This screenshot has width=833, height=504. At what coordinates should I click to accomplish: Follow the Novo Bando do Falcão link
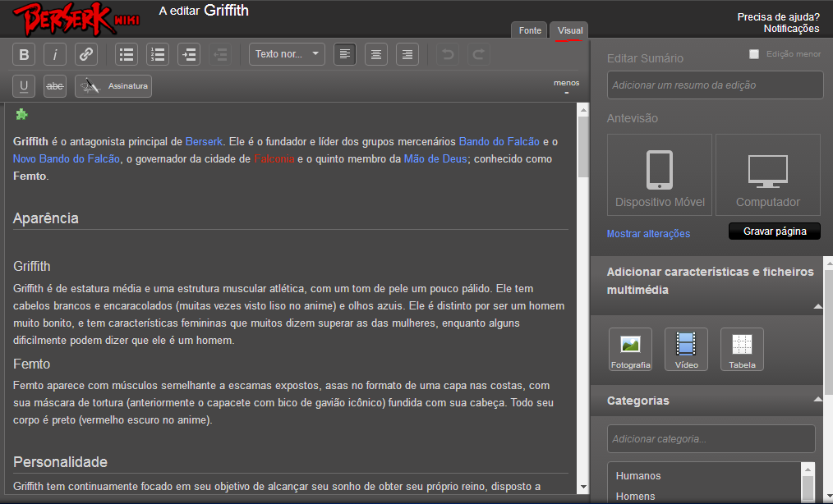tap(67, 158)
